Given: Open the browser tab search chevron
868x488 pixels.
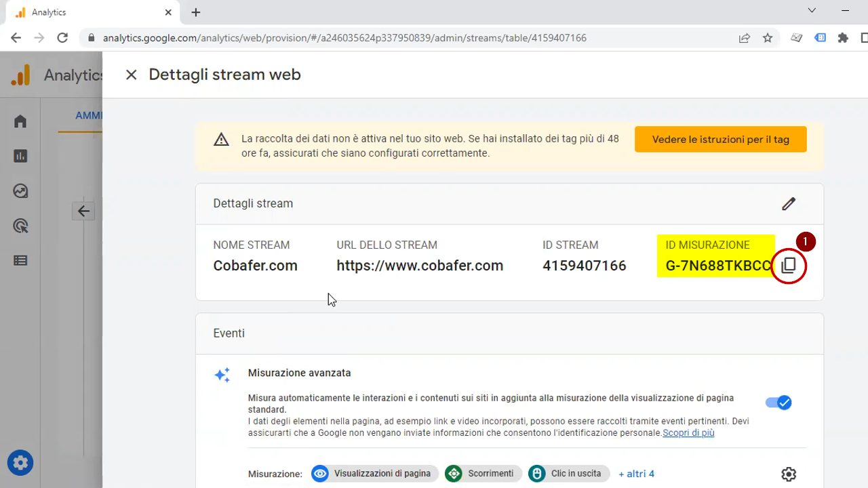Looking at the screenshot, I should 811,11.
